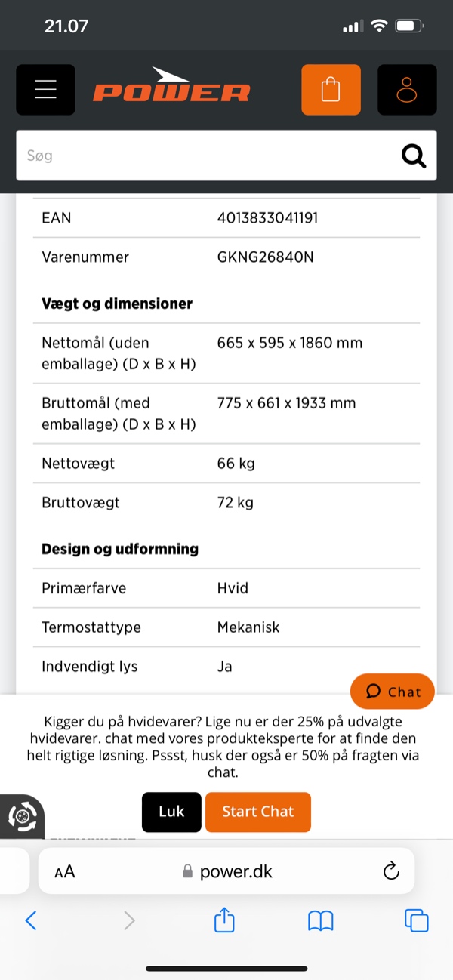This screenshot has width=453, height=980.
Task: Open Safari bookmarks icon
Action: (x=321, y=920)
